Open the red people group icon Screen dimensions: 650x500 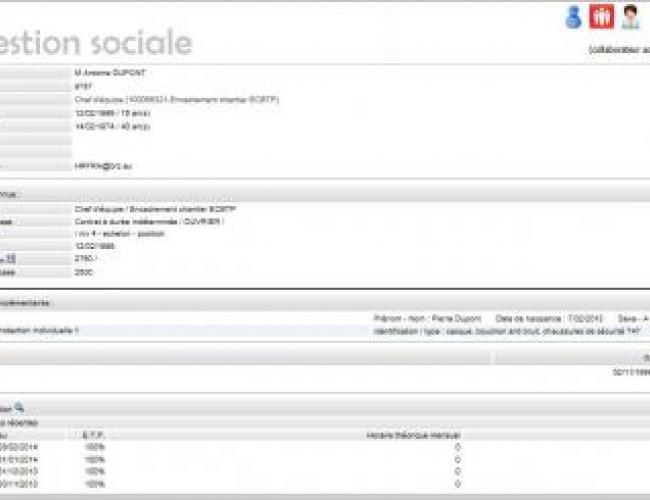coord(601,17)
